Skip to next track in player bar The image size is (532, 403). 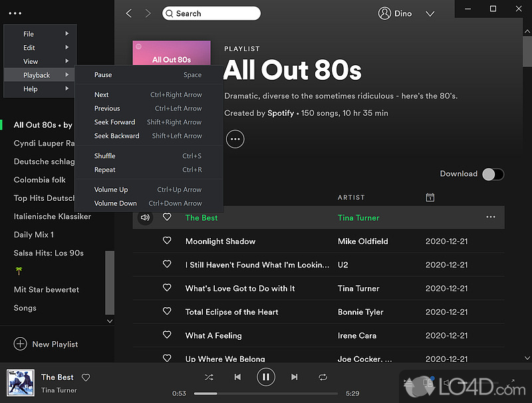295,377
